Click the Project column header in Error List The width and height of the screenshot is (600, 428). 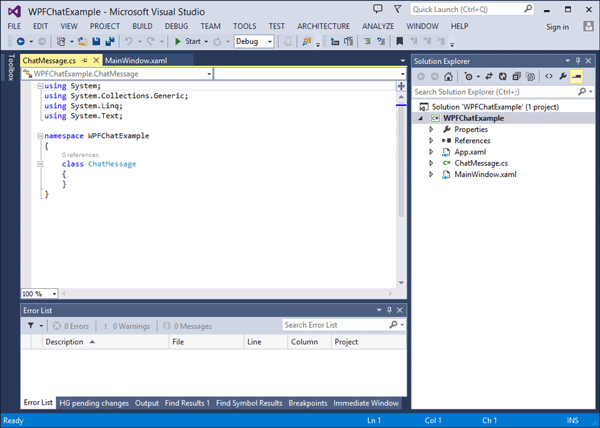pos(368,342)
